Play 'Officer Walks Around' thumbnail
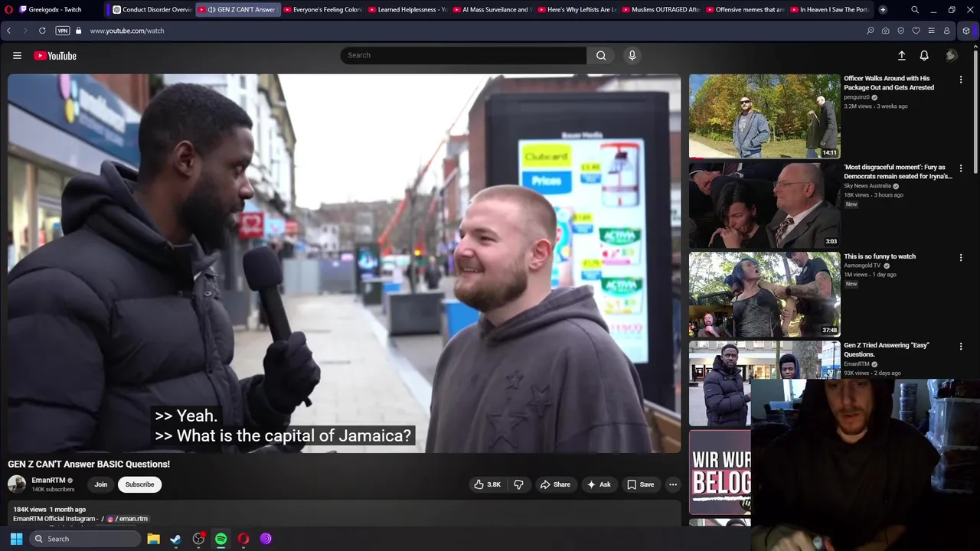980x551 pixels. click(x=764, y=116)
